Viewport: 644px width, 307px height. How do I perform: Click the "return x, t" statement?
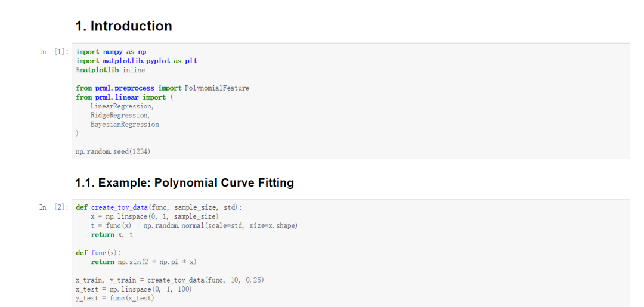tap(112, 234)
